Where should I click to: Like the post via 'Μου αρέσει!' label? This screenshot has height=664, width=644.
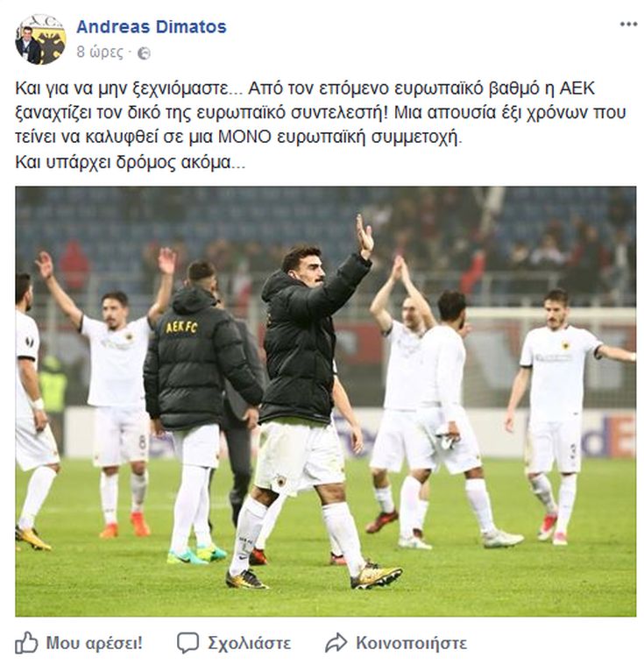pyautogui.click(x=94, y=643)
